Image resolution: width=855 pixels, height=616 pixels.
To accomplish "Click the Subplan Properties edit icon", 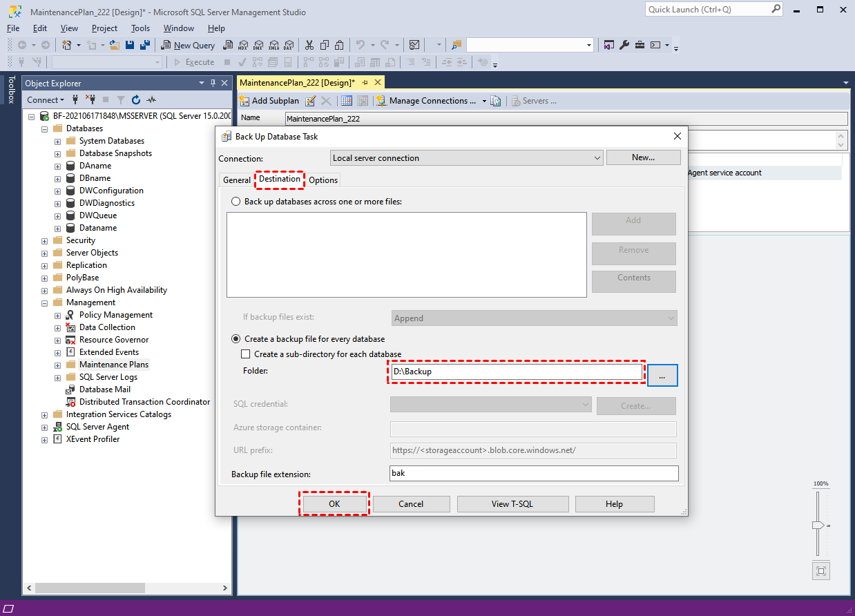I will click(x=311, y=101).
